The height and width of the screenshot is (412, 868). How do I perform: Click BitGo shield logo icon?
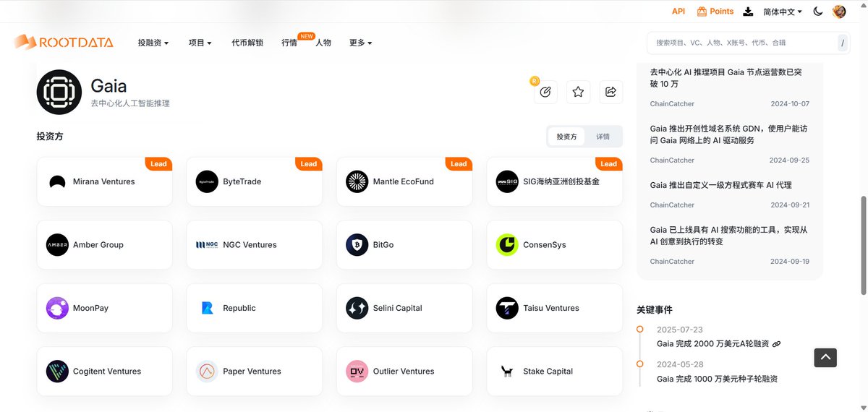pos(357,245)
